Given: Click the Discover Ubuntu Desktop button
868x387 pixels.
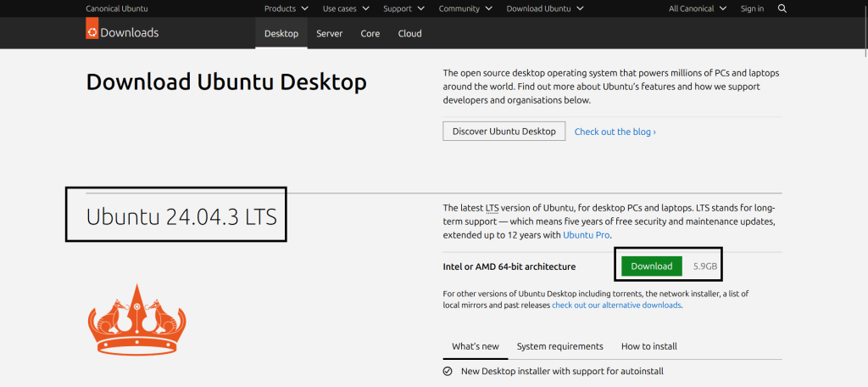Looking at the screenshot, I should point(504,132).
